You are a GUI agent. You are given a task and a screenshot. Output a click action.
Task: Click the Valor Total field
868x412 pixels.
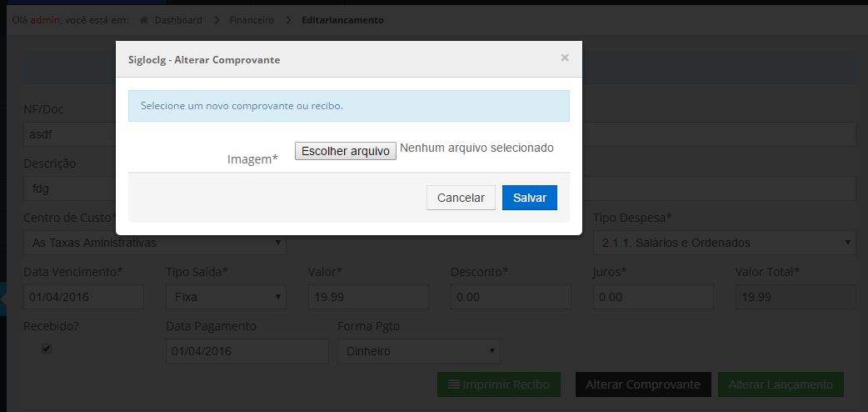[x=796, y=297]
